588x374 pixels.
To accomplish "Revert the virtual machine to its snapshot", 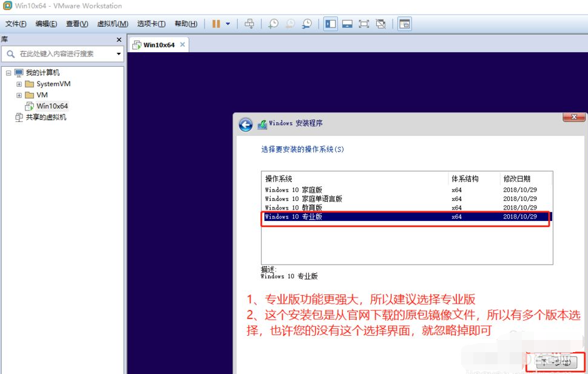I will click(290, 24).
